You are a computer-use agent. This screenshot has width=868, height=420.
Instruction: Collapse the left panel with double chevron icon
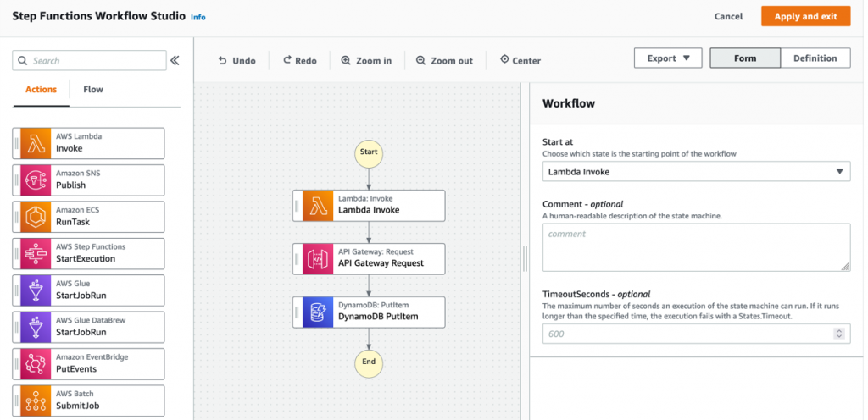click(x=175, y=61)
